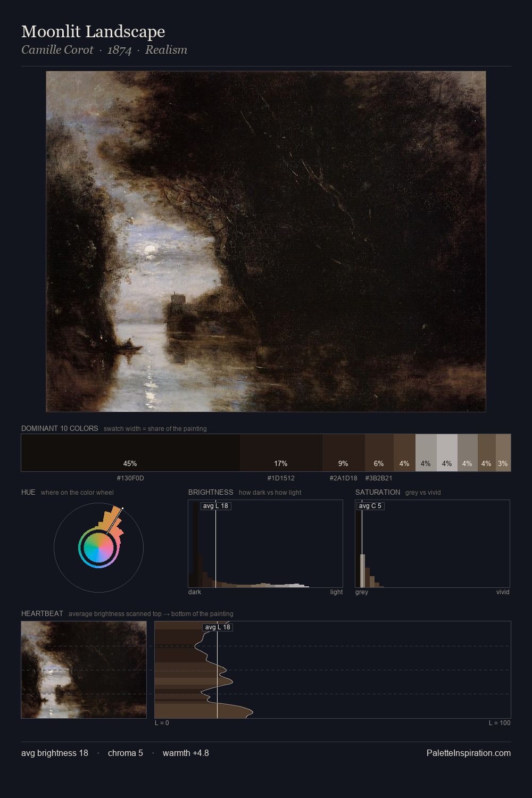Click the #130F0D hex label
Viewport: 532px width, 798px height.
(x=130, y=478)
